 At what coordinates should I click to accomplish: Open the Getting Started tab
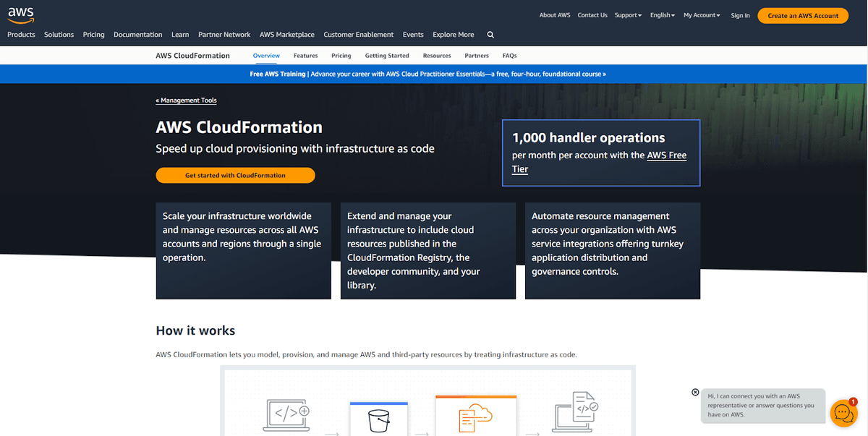[387, 56]
